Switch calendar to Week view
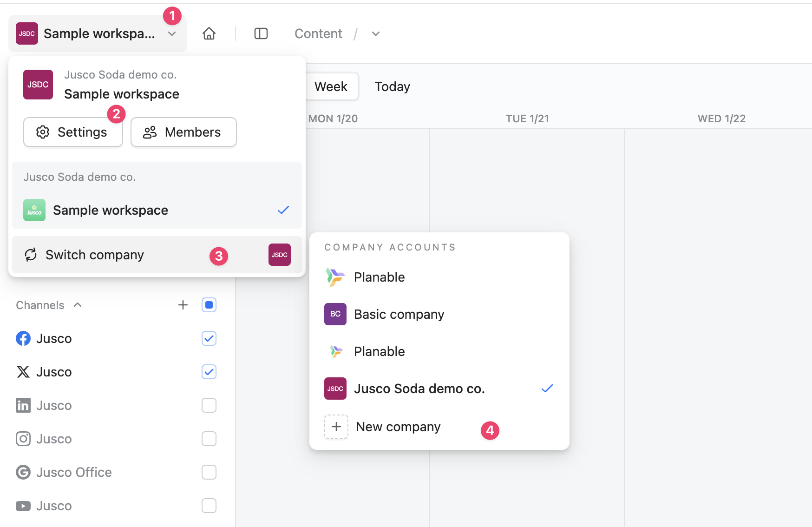Screen dimensions: 812x527 coord(331,86)
